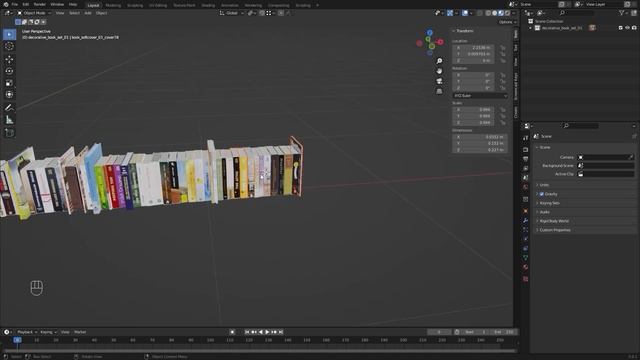The height and width of the screenshot is (360, 640).
Task: Jump to timeline start button
Action: [247, 332]
